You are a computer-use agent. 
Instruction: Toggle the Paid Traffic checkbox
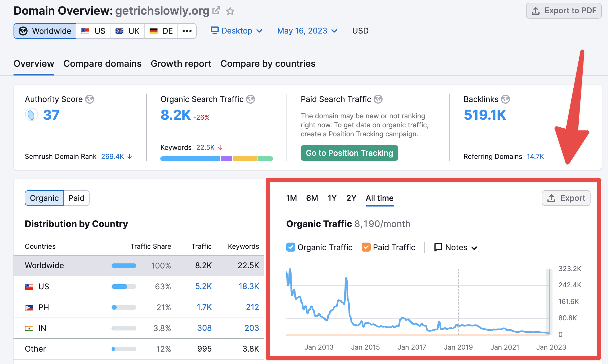(x=366, y=247)
